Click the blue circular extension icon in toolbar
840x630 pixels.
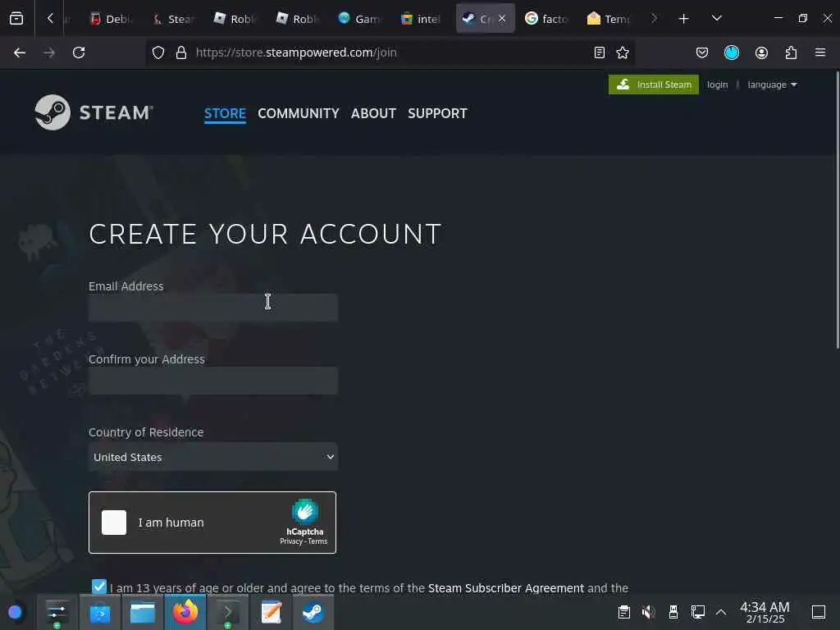tap(732, 52)
